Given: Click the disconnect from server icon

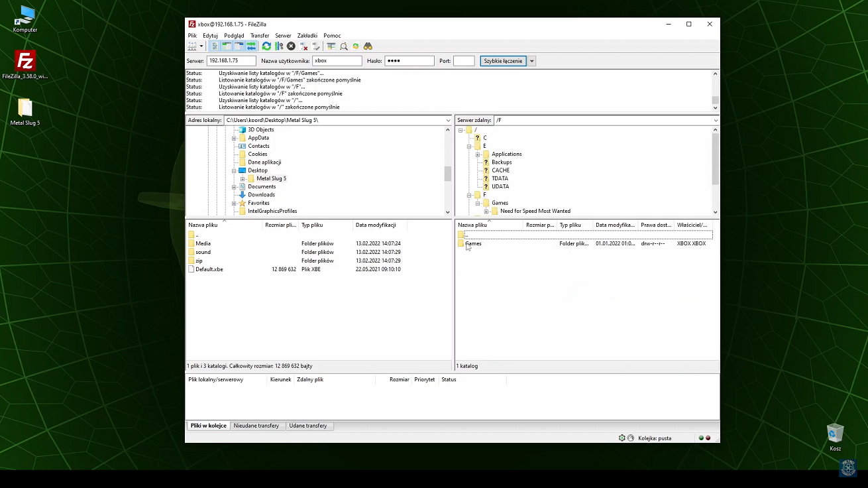Looking at the screenshot, I should click(304, 46).
